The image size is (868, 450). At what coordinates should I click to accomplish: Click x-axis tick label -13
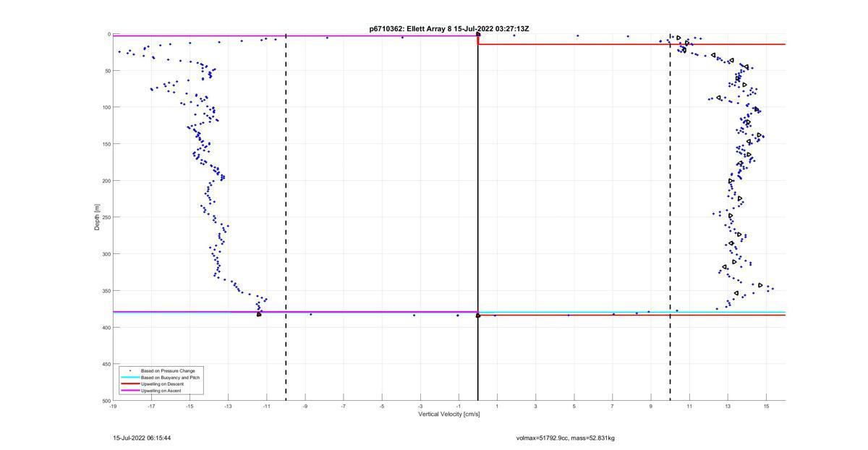[x=228, y=406]
